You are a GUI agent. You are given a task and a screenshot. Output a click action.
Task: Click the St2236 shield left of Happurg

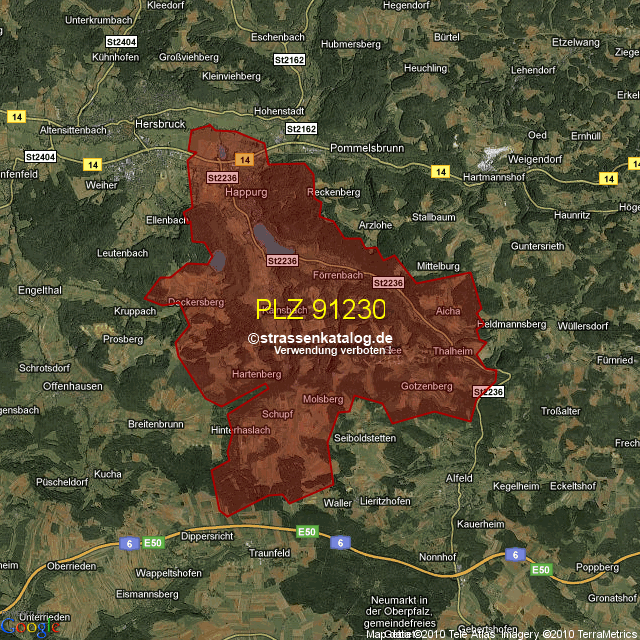pos(223,176)
